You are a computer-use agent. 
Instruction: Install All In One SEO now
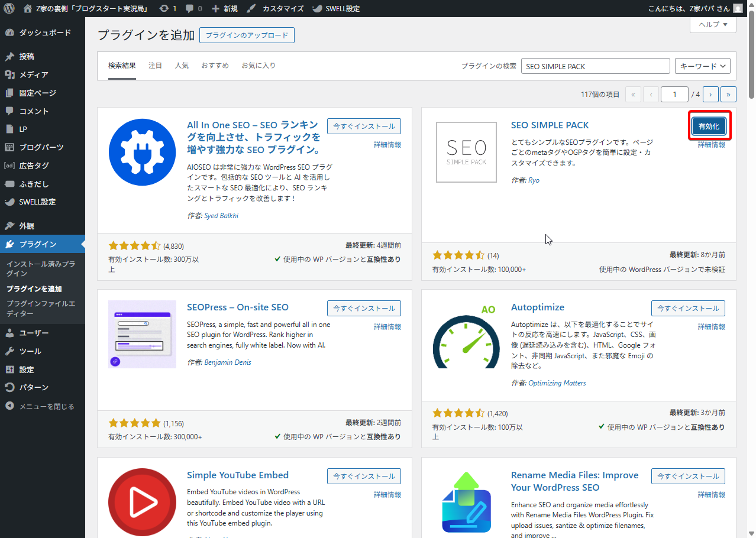click(x=364, y=126)
